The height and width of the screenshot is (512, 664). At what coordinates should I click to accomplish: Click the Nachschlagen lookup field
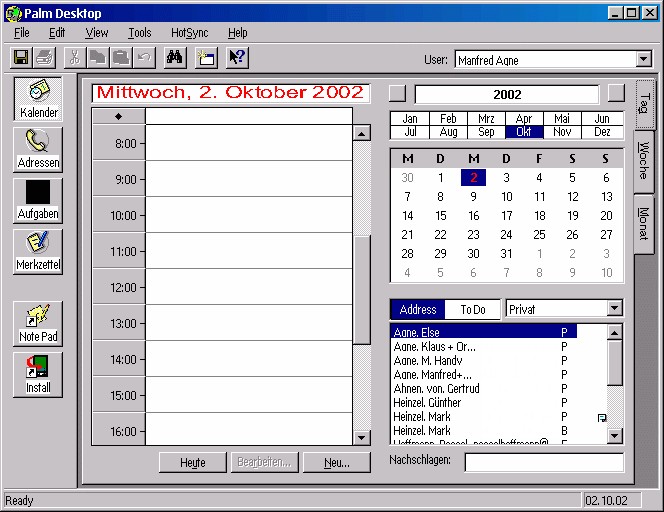[x=544, y=462]
